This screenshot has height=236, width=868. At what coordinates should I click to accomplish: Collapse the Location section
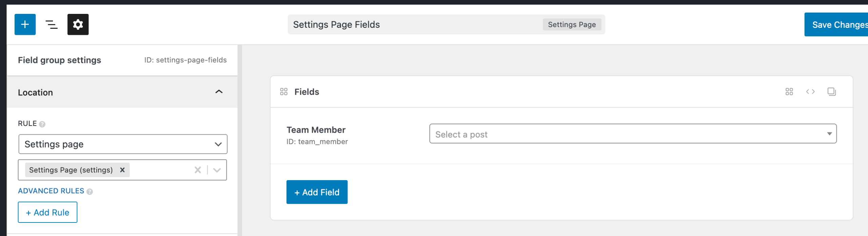coord(219,92)
